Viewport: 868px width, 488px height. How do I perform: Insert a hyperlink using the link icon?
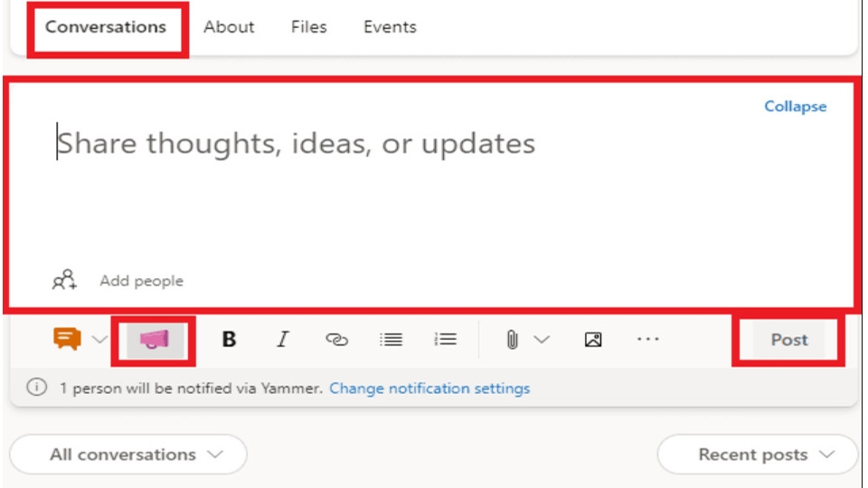click(336, 340)
